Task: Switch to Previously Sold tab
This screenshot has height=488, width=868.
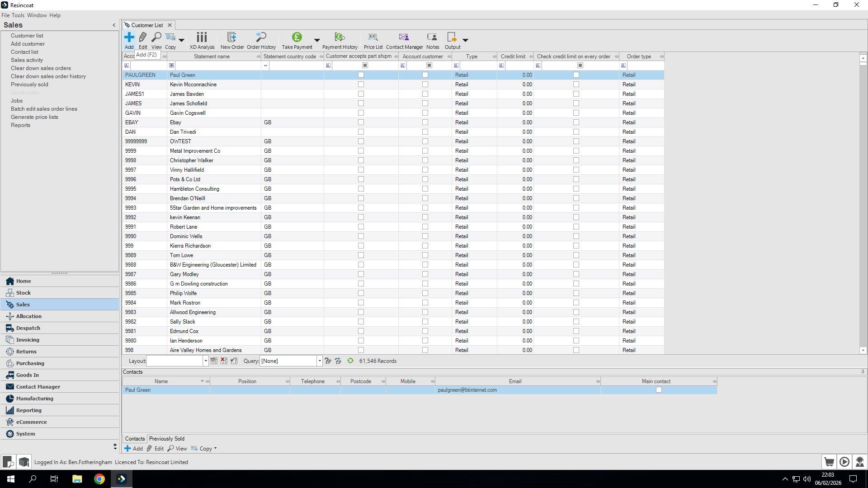Action: [166, 439]
